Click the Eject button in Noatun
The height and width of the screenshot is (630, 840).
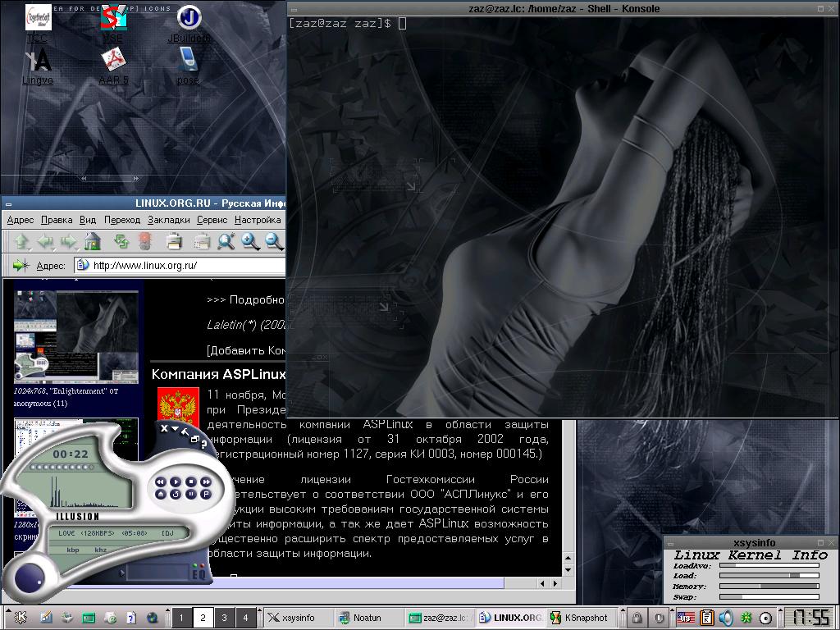tap(160, 494)
